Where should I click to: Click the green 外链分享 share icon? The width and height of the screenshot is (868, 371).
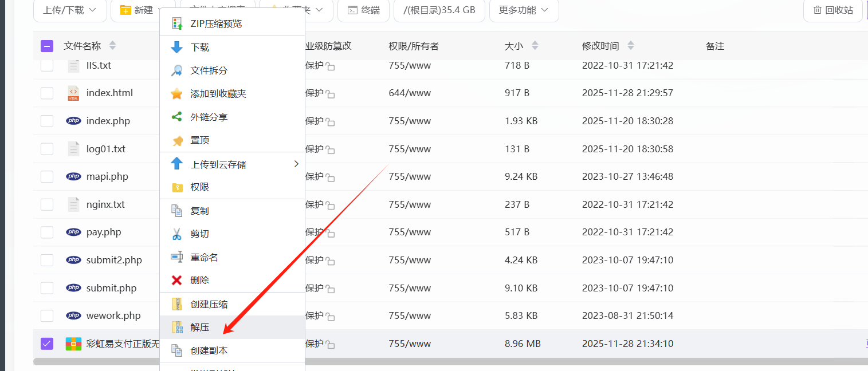[177, 117]
